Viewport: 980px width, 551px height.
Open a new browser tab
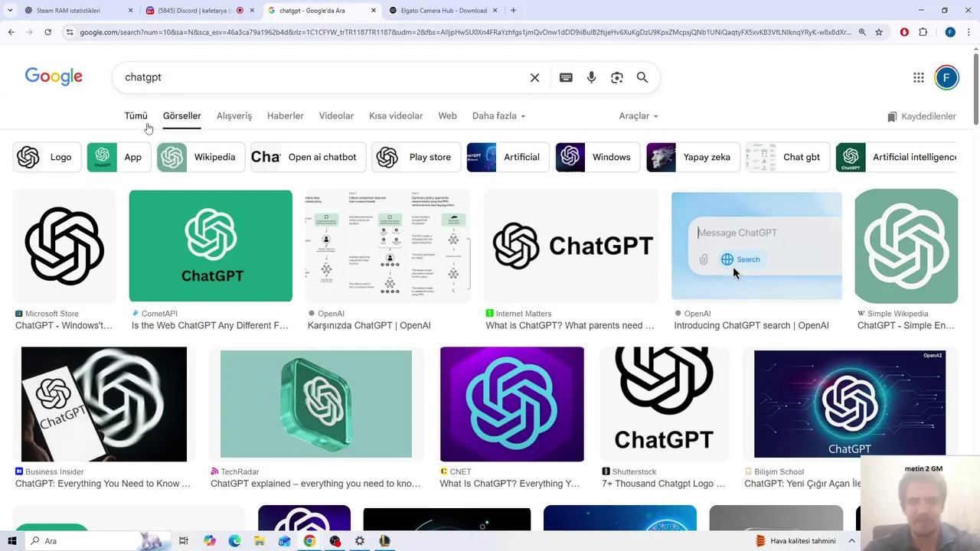[x=513, y=11]
